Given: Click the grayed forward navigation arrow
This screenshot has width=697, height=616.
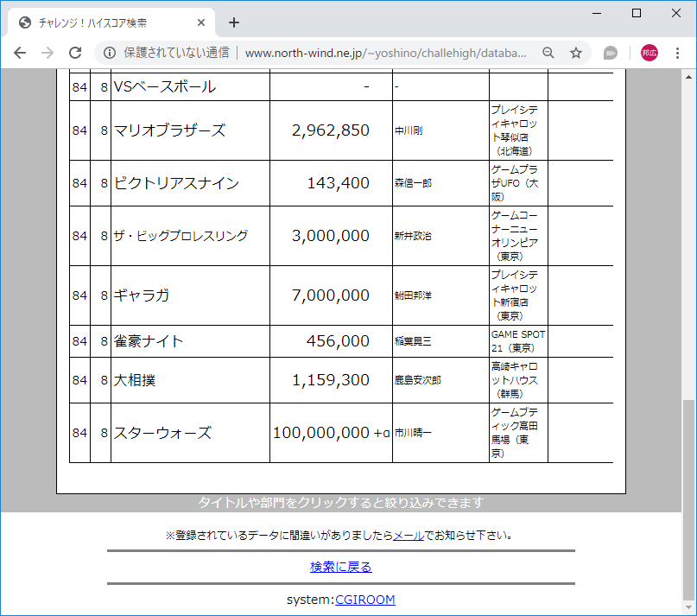Looking at the screenshot, I should pos(48,52).
